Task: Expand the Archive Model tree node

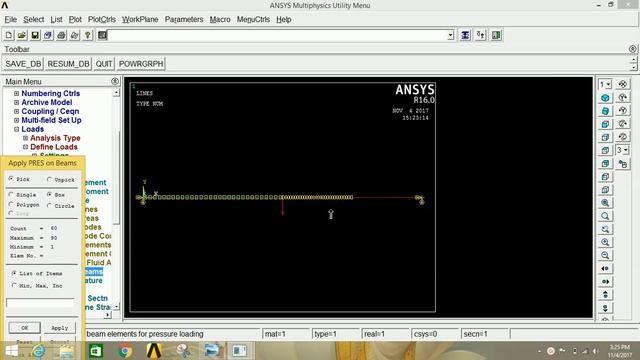Action: point(17,102)
